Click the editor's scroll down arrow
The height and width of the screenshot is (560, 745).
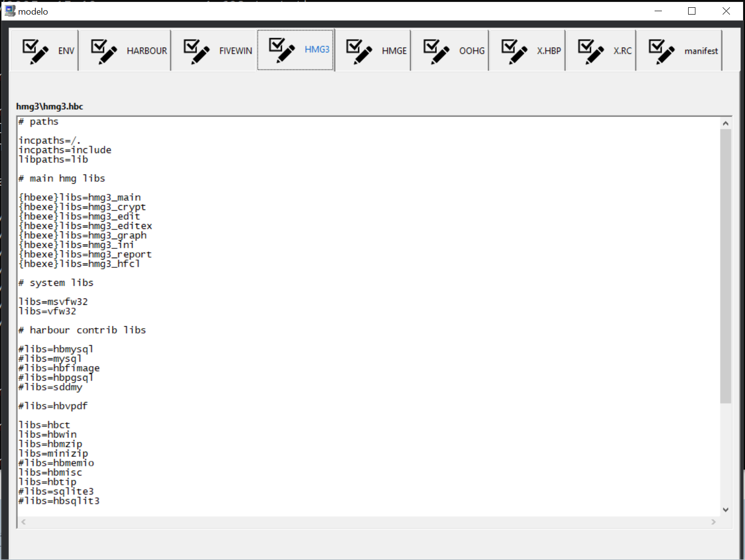pos(726,509)
